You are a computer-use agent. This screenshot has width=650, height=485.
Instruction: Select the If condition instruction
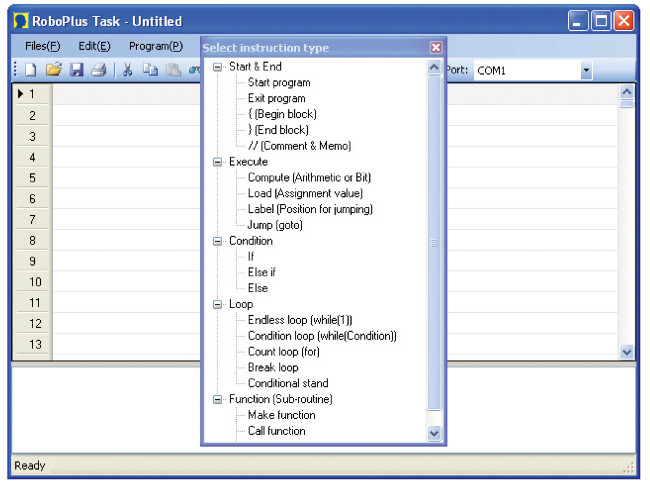[251, 257]
